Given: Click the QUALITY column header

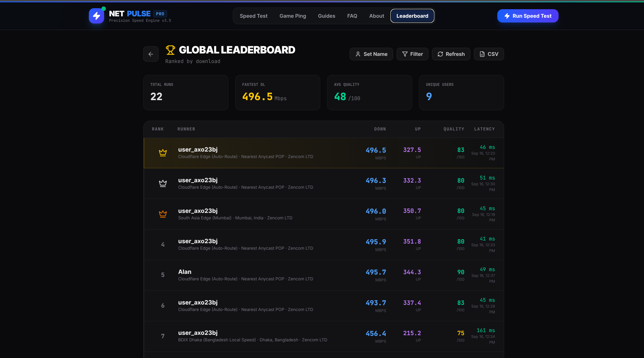Looking at the screenshot, I should point(454,129).
